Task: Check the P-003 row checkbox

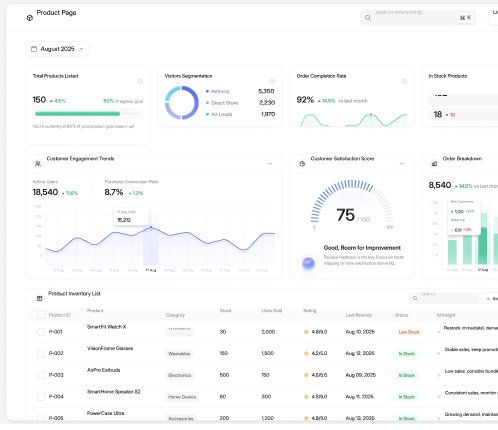Action: click(x=41, y=375)
